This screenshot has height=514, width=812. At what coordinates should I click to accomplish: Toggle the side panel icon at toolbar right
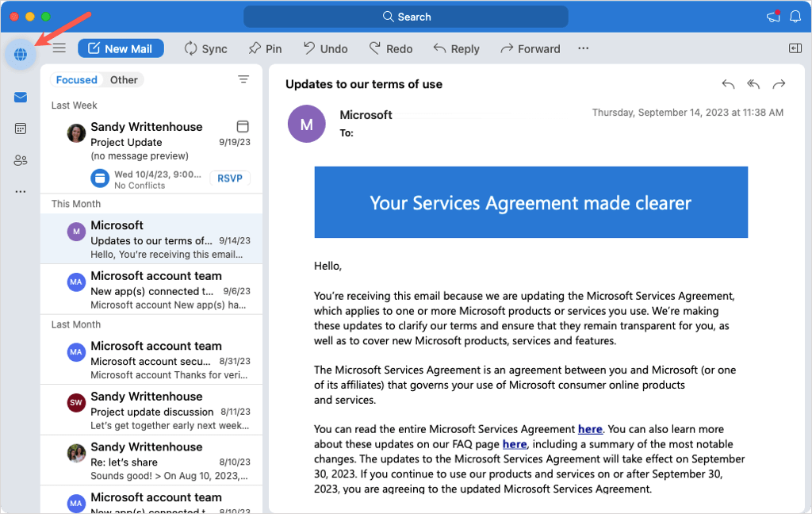[795, 48]
